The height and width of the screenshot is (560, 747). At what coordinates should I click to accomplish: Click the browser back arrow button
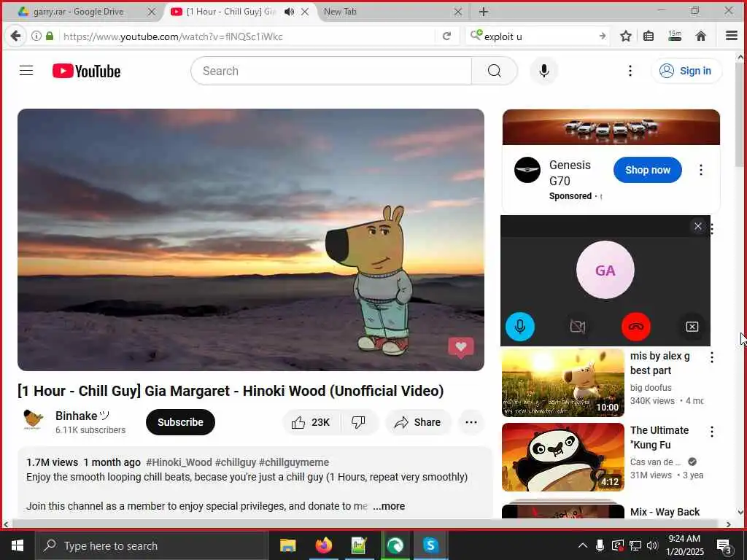pos(15,36)
